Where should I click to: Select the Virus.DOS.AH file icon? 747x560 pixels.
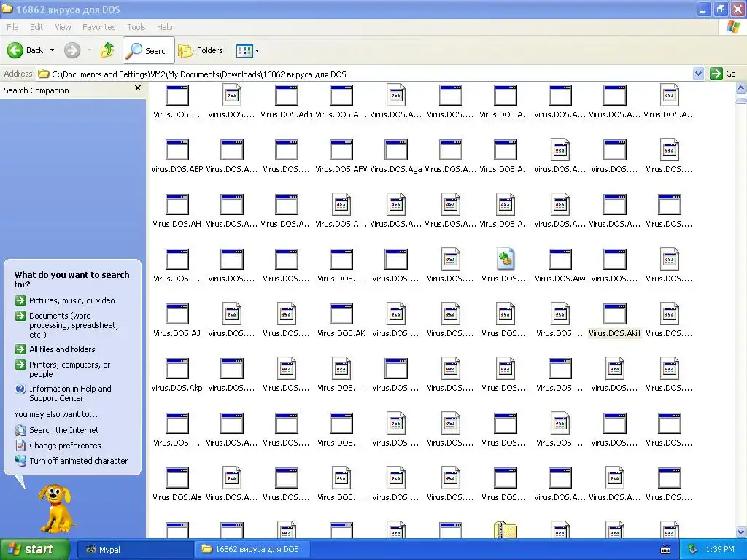[x=177, y=205]
